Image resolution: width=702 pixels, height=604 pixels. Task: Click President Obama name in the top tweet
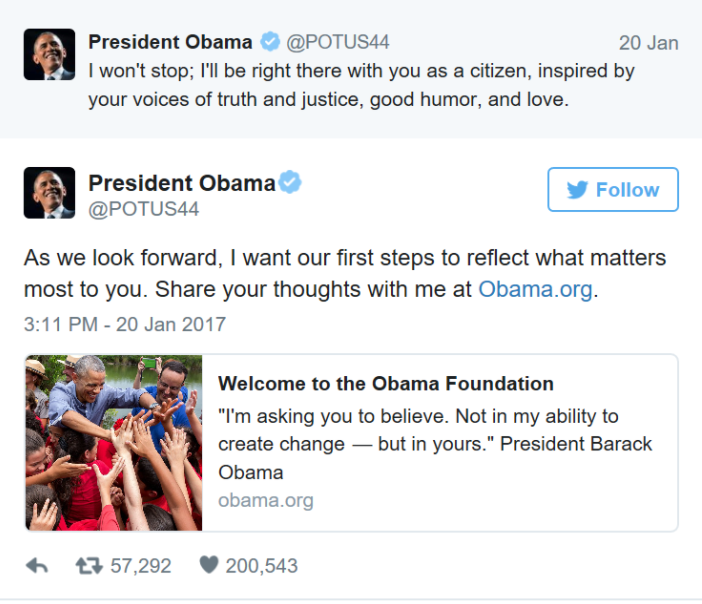click(170, 42)
